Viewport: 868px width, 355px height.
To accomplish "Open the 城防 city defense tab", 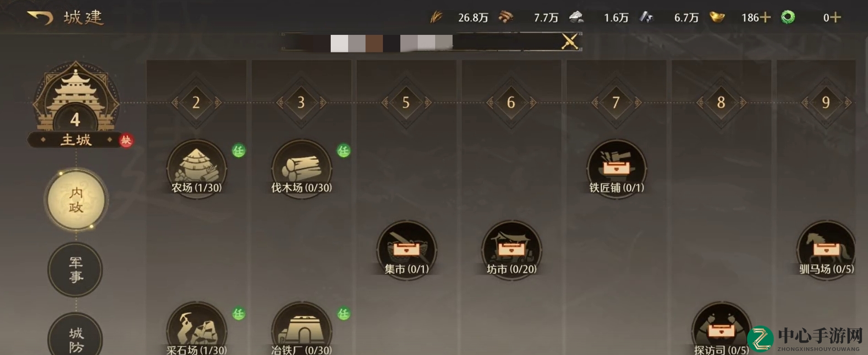I will pyautogui.click(x=76, y=336).
